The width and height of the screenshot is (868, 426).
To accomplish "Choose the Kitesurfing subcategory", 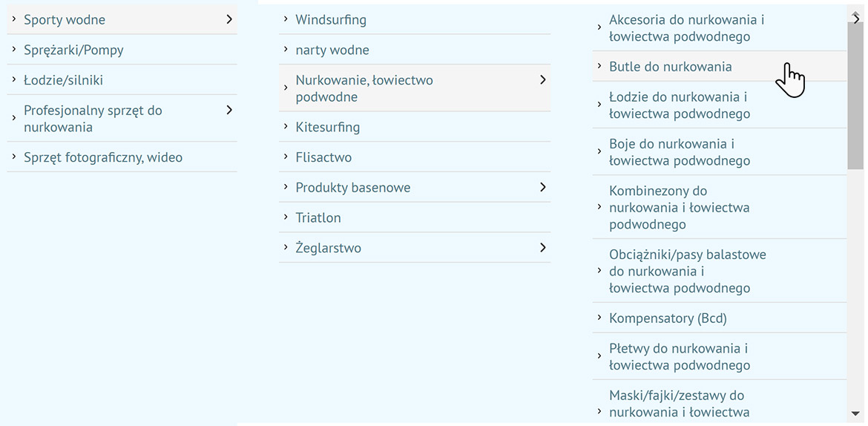I will coord(327,127).
